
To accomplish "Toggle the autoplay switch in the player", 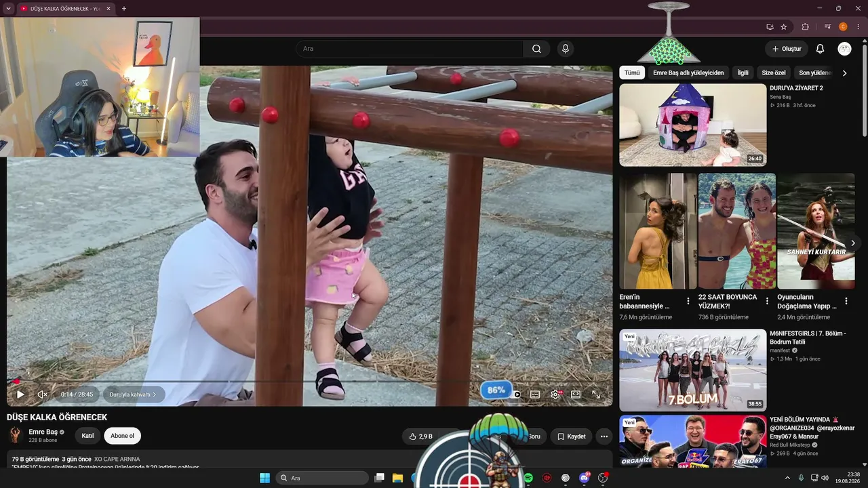I will pyautogui.click(x=516, y=394).
